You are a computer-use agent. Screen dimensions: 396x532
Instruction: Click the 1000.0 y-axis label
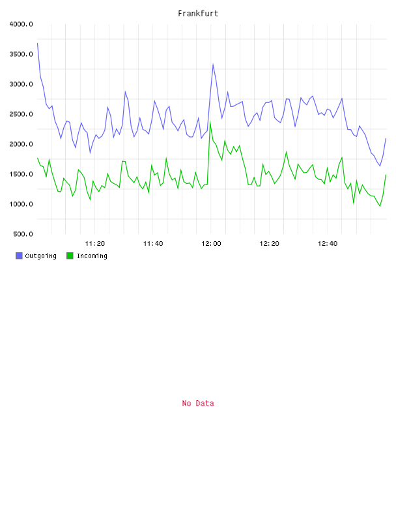21,204
